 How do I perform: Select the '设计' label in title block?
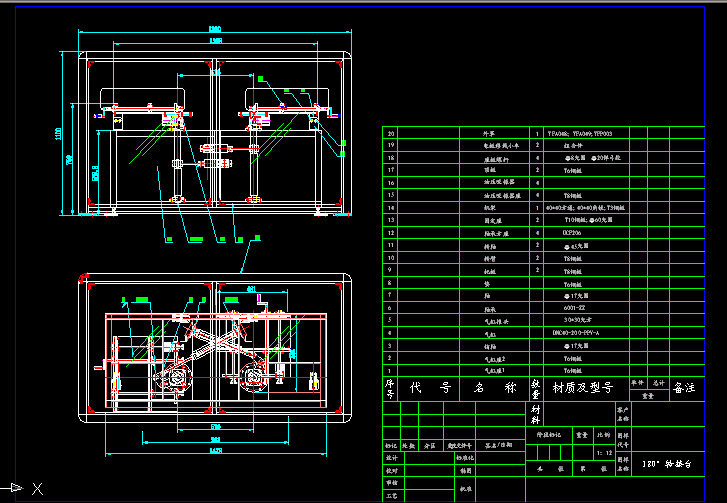392,457
